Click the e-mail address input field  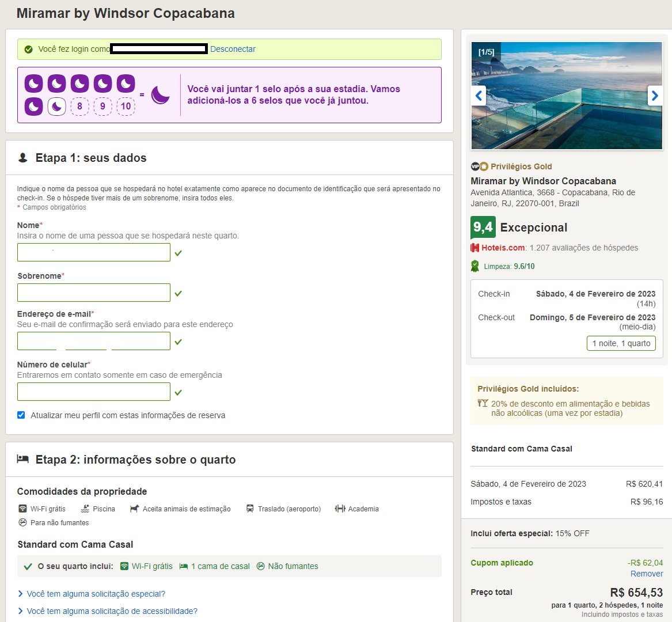click(x=94, y=341)
